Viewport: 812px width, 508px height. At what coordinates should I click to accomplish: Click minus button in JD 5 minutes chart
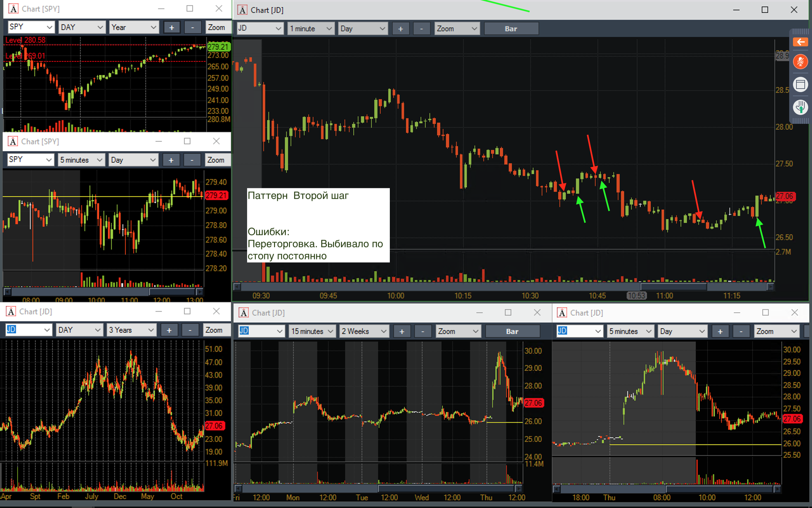[741, 331]
